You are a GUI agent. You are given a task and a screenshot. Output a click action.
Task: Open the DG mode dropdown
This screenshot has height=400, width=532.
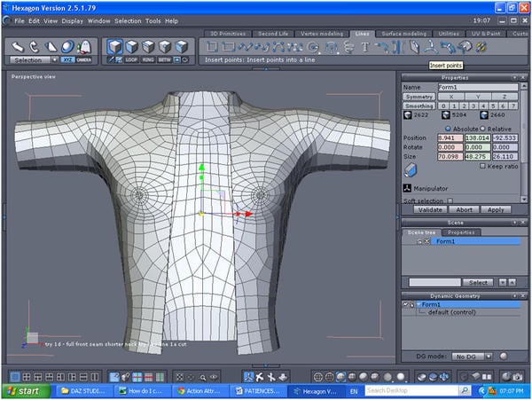469,356
